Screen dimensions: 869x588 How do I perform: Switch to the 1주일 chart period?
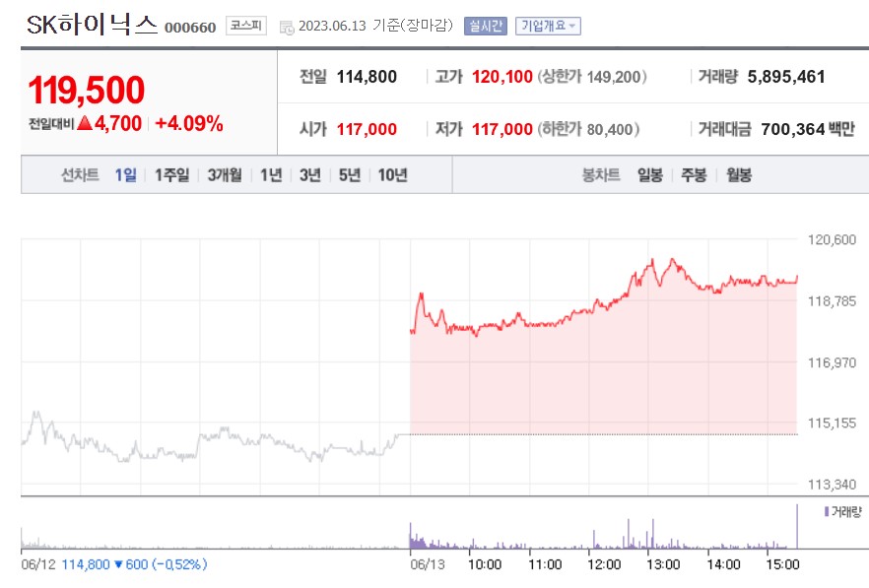tap(171, 175)
